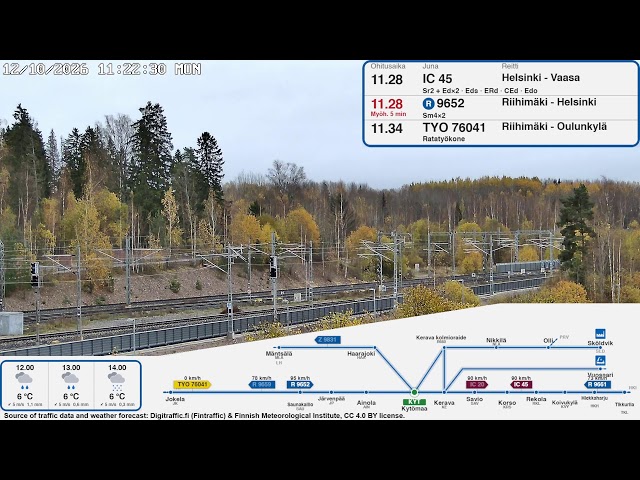The image size is (640, 480).
Task: Click the 0 km/h speed above TYO 76041
Action: tap(192, 378)
